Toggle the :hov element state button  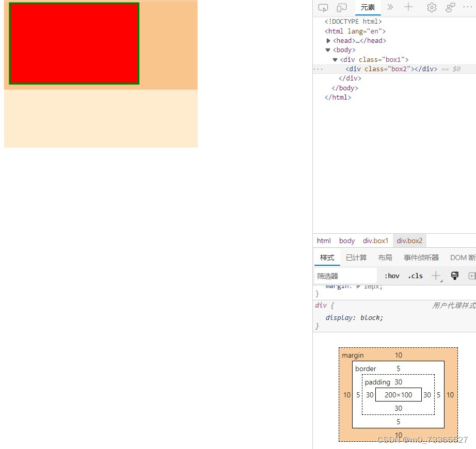392,276
